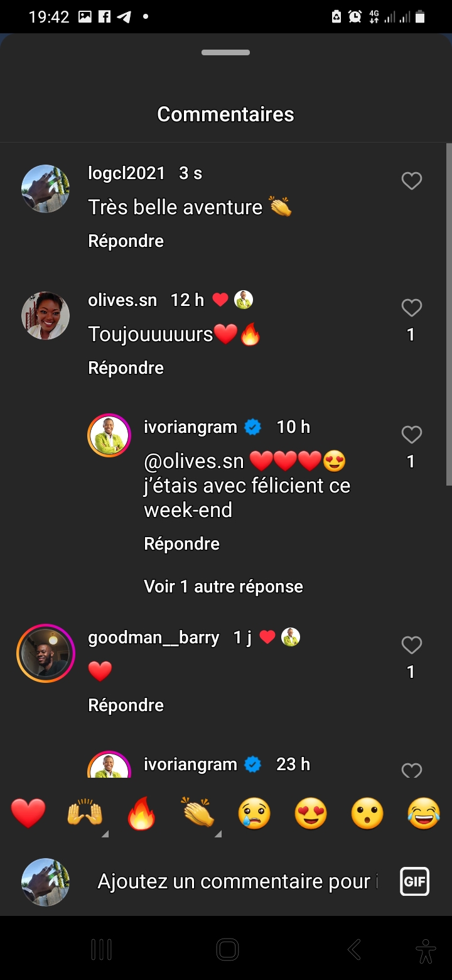This screenshot has height=980, width=452.
Task: Like ivoriangram's reply about félicient
Action: [411, 435]
